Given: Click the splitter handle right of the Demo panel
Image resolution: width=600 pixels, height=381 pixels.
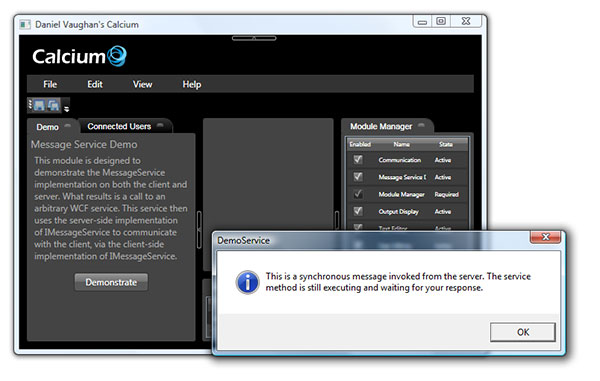Looking at the screenshot, I should pyautogui.click(x=199, y=230).
